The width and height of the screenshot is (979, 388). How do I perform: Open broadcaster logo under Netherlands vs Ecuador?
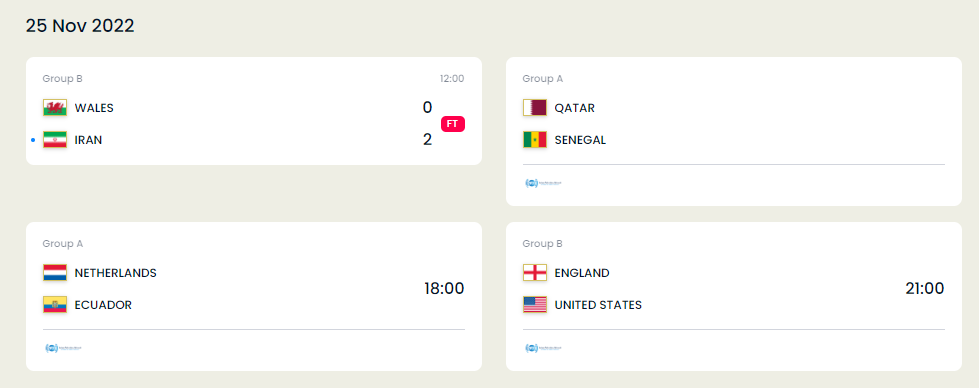coord(64,348)
